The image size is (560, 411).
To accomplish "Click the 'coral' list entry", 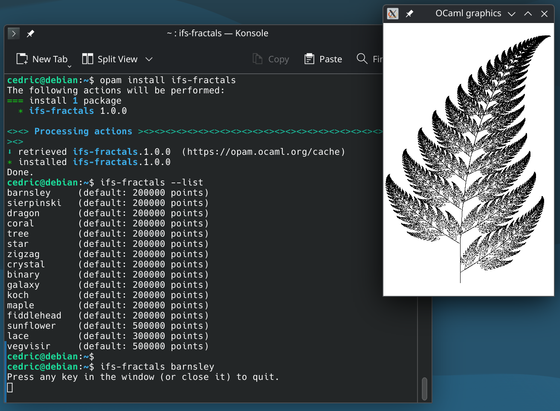I will click(20, 224).
